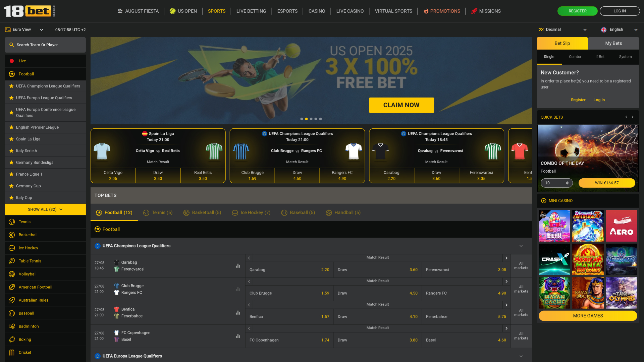This screenshot has height=362, width=644.
Task: Click Log In inside the Bet Slip panel
Action: click(x=599, y=100)
